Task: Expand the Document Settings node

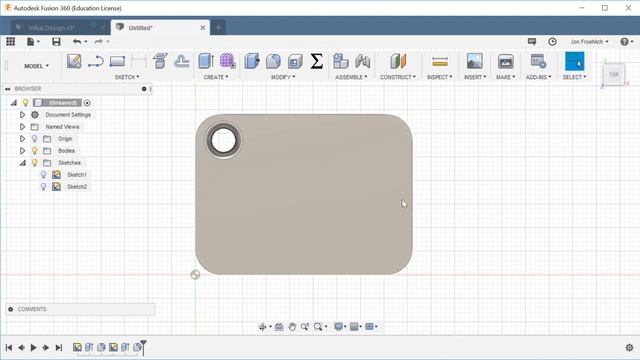Action: click(x=22, y=115)
